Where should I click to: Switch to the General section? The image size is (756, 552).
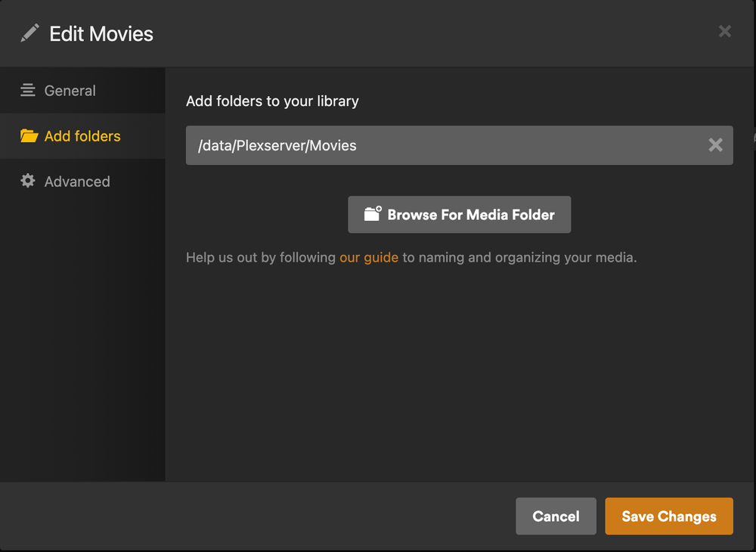pos(73,90)
